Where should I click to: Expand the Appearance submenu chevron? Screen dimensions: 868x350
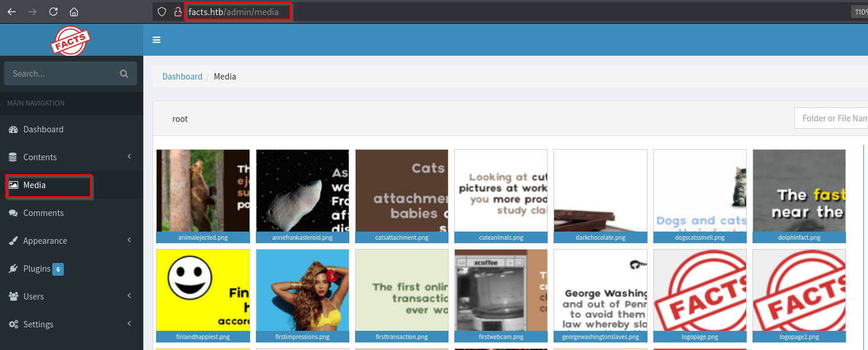click(129, 240)
